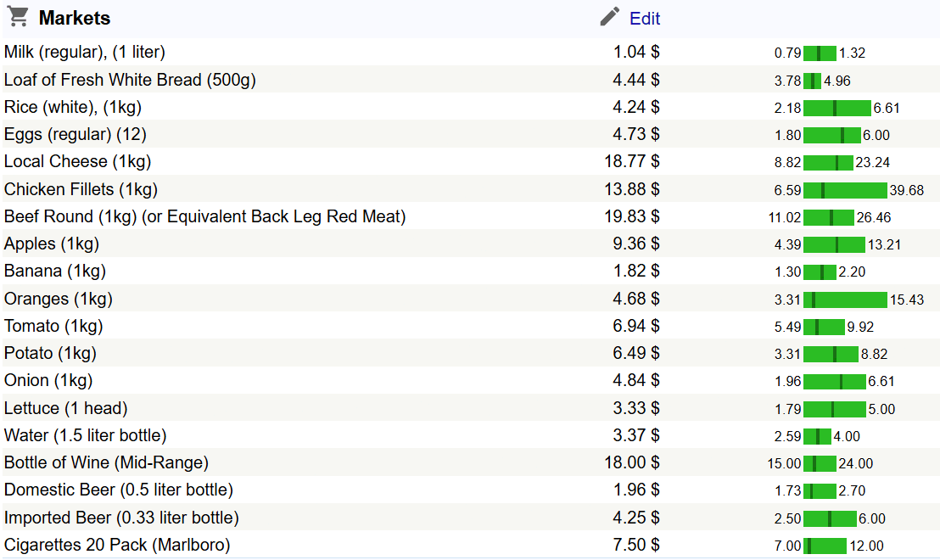940x560 pixels.
Task: Select the Imported Beer row label
Action: click(x=121, y=518)
